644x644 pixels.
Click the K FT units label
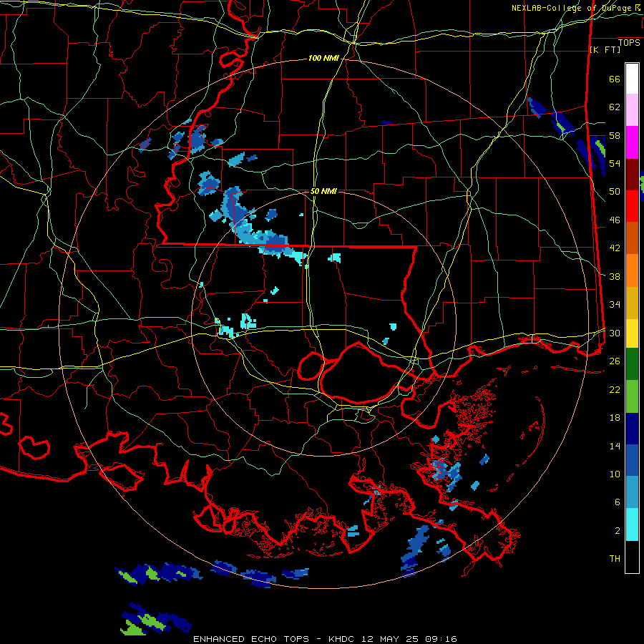pos(605,49)
